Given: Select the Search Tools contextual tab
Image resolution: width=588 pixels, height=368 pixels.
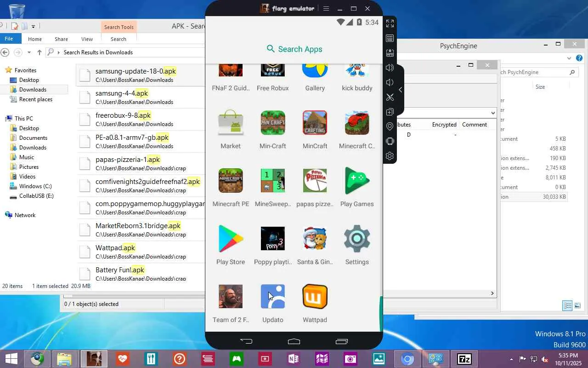Looking at the screenshot, I should click(119, 27).
